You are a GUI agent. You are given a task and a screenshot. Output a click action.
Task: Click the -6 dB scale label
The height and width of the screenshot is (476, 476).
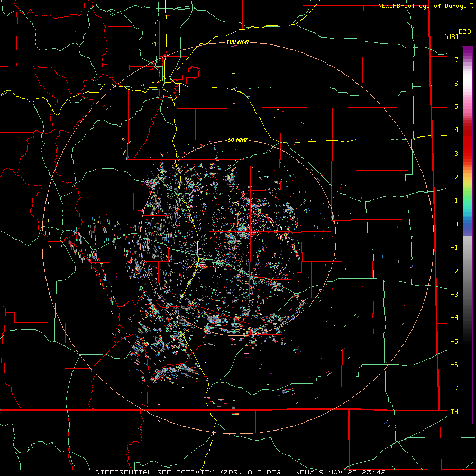point(454,364)
